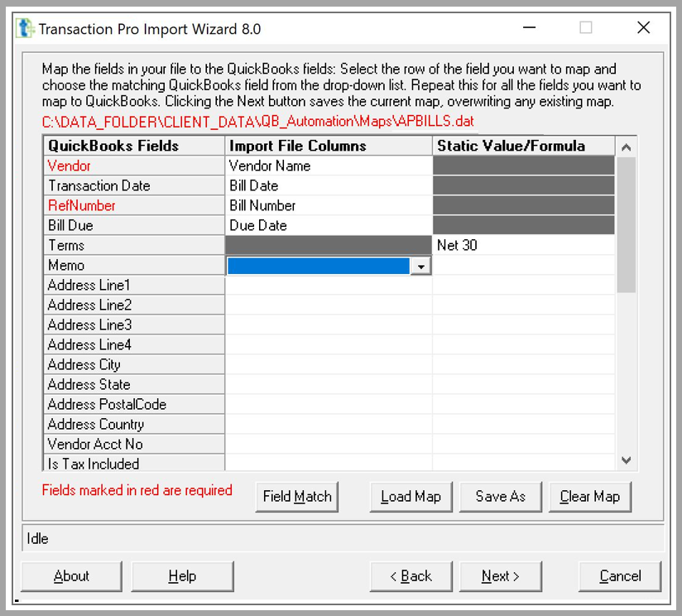Click the Field Match button
The width and height of the screenshot is (682, 616).
(297, 497)
